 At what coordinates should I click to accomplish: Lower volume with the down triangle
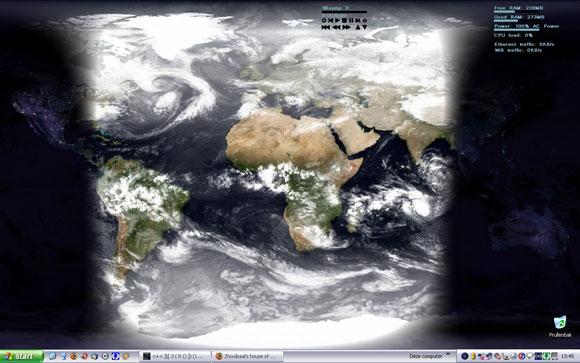coord(364,27)
